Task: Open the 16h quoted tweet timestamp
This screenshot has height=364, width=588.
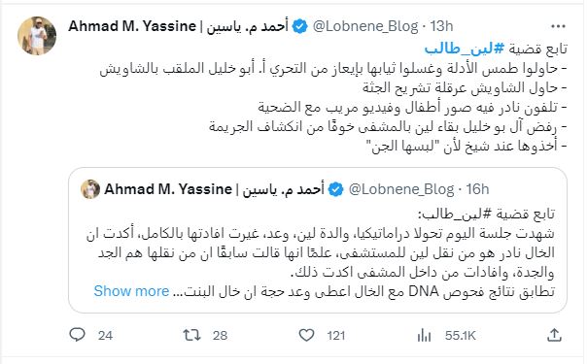Action: click(x=477, y=189)
